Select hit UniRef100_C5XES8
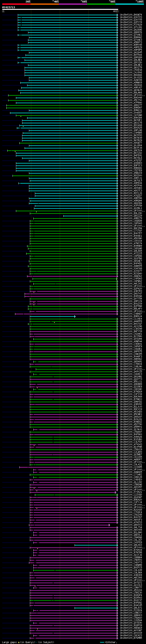This screenshot has width=146, height=644. click(x=131, y=70)
